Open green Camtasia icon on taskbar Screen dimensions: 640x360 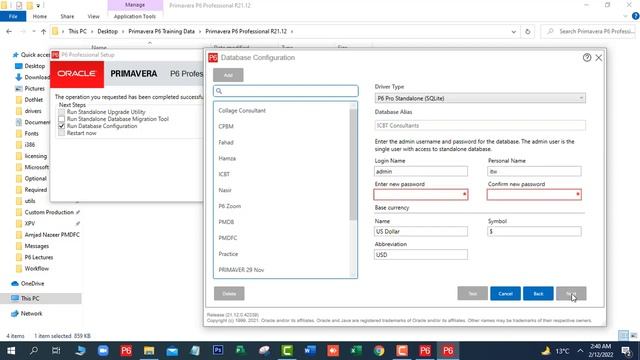coord(287,351)
